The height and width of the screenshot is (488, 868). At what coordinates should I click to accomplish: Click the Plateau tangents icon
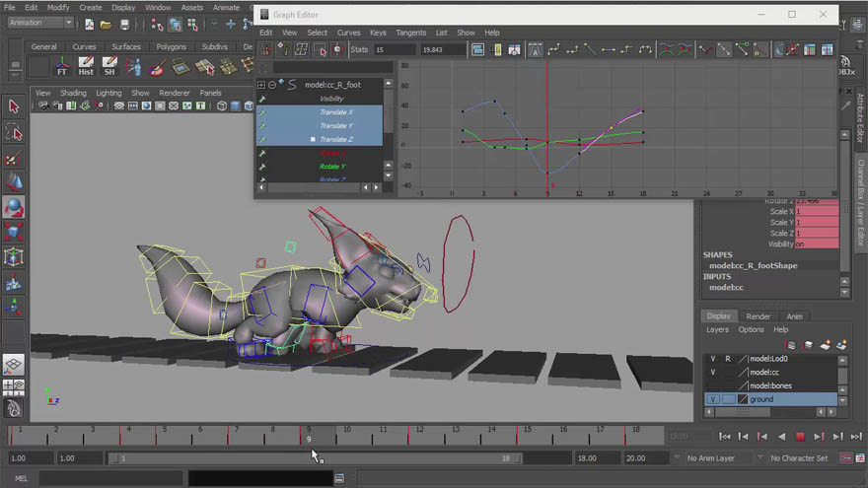[x=645, y=50]
